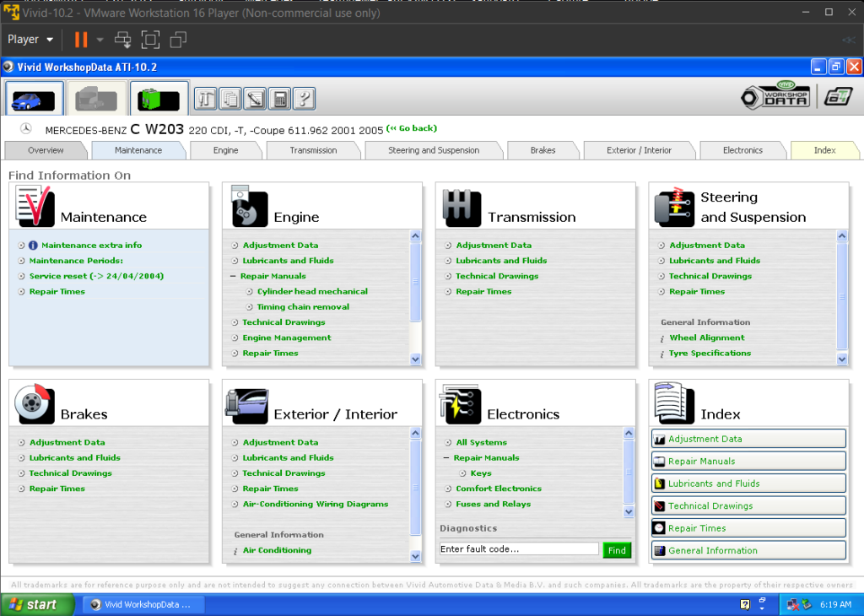This screenshot has height=616, width=864.
Task: Click the Exterior / Interior car door icon
Action: [x=247, y=406]
